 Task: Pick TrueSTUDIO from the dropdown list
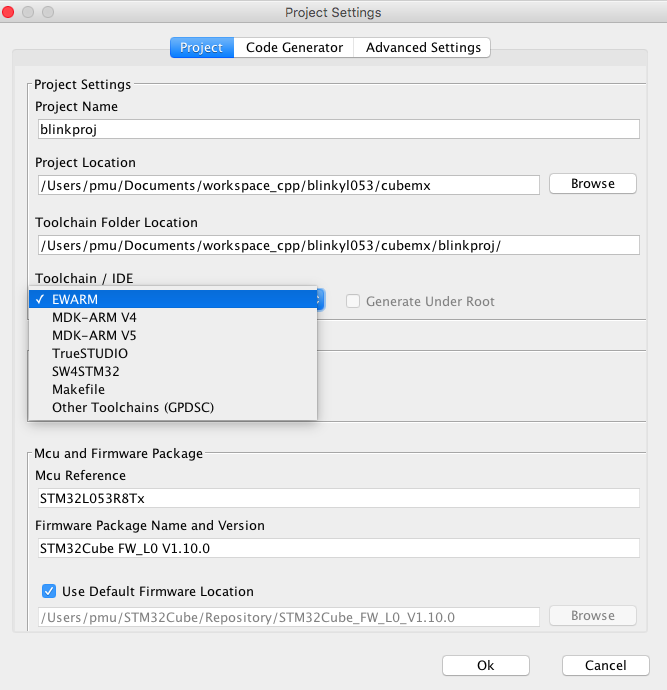click(x=90, y=353)
